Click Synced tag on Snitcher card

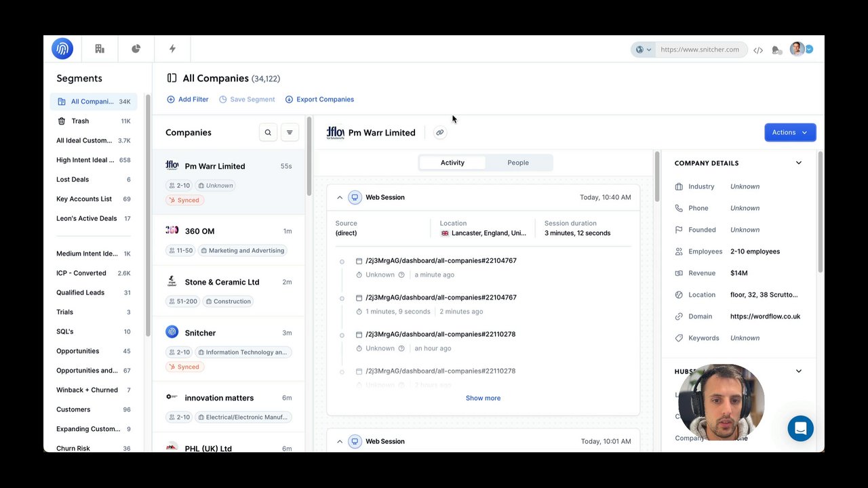(x=184, y=367)
